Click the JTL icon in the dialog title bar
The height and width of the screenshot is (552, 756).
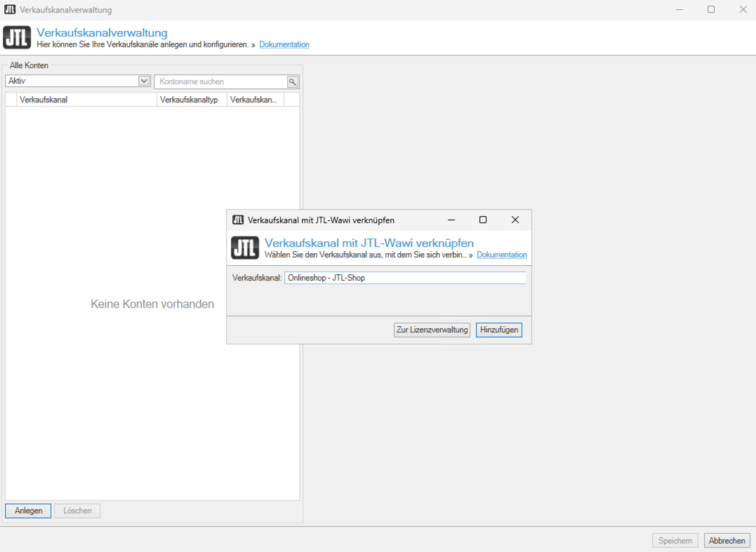pos(238,220)
